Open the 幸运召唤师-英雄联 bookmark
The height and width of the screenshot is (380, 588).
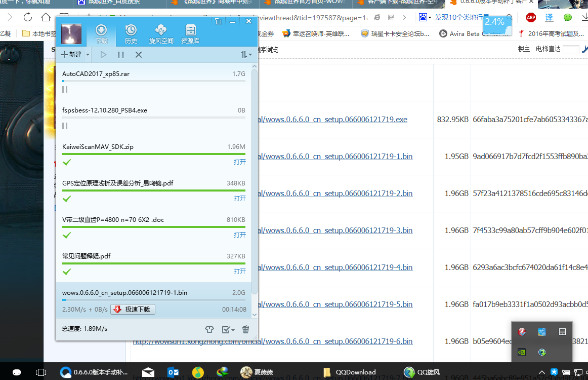pyautogui.click(x=316, y=33)
